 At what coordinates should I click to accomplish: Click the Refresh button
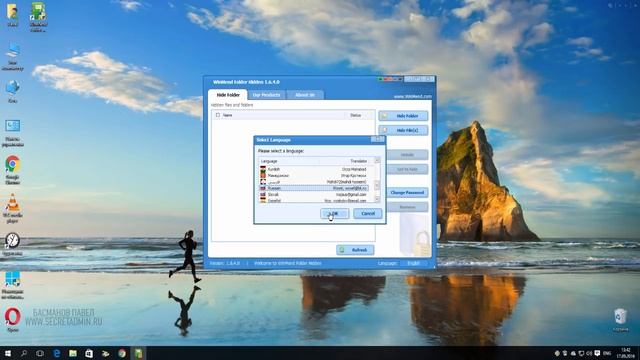pos(355,250)
